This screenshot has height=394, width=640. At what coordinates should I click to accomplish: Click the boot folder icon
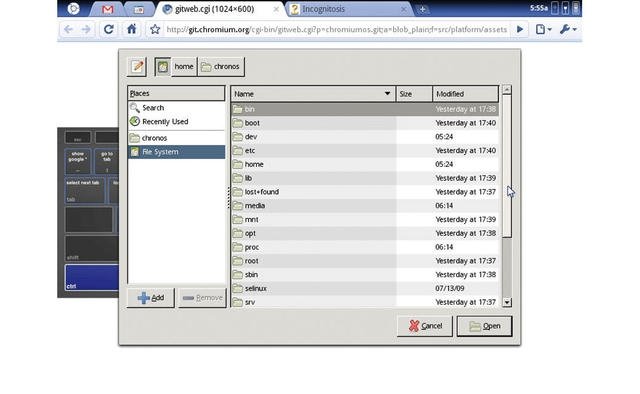pyautogui.click(x=238, y=123)
